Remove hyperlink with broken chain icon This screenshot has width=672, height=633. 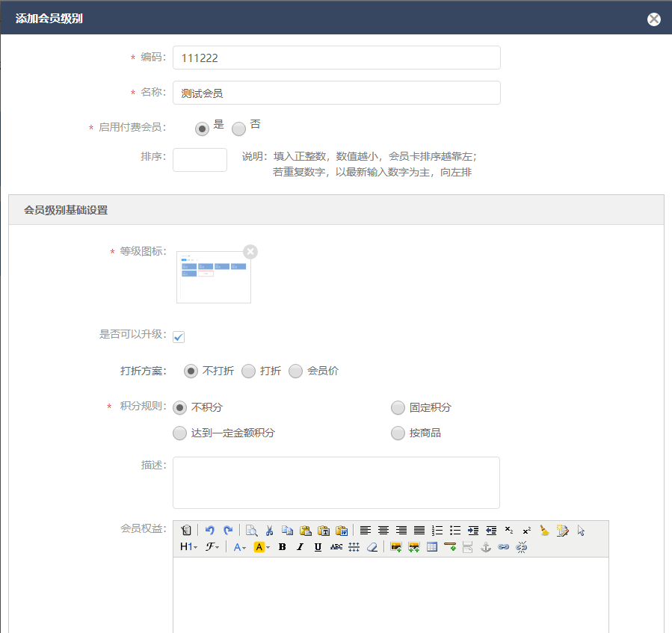(522, 547)
